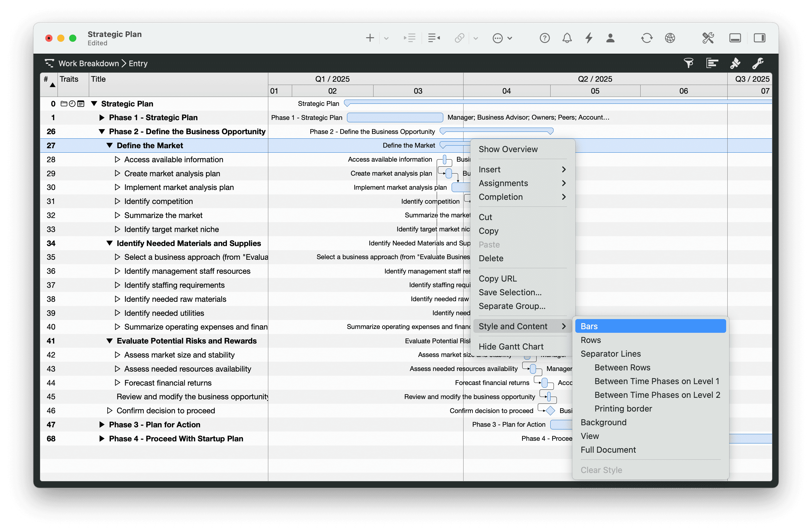Screen dimensions: 812x532
Task: Open the filter funnel icon
Action: click(689, 63)
